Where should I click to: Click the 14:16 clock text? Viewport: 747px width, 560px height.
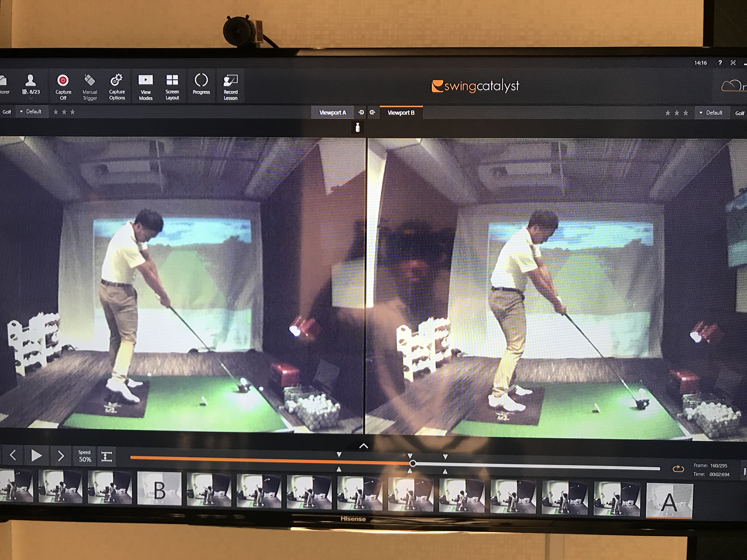(x=700, y=63)
